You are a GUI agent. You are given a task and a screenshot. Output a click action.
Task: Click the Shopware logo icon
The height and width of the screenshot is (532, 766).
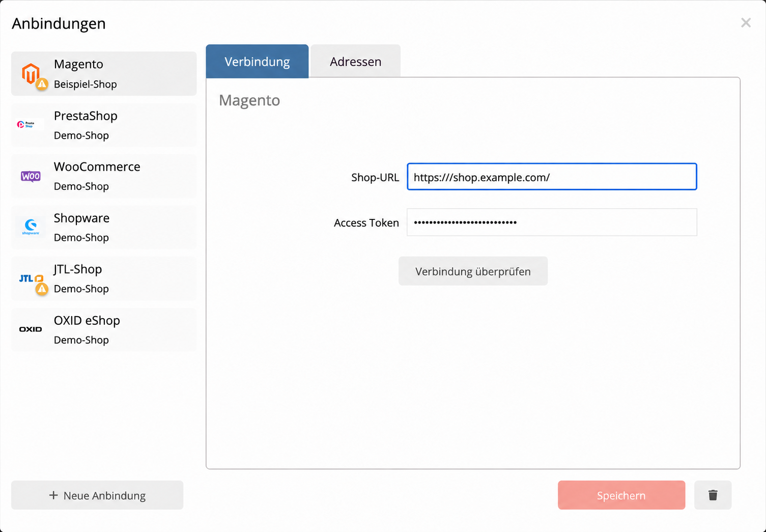[x=31, y=227]
